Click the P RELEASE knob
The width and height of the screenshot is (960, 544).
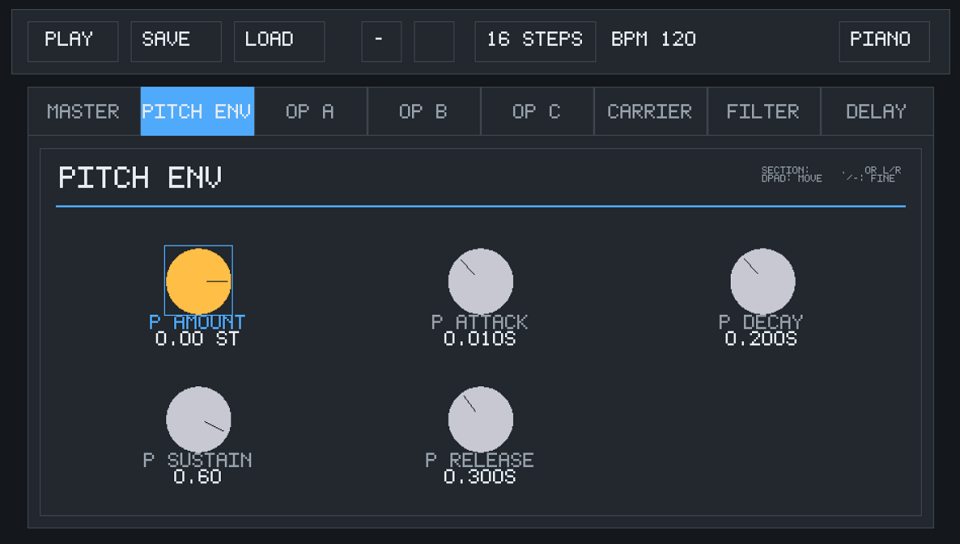click(481, 419)
